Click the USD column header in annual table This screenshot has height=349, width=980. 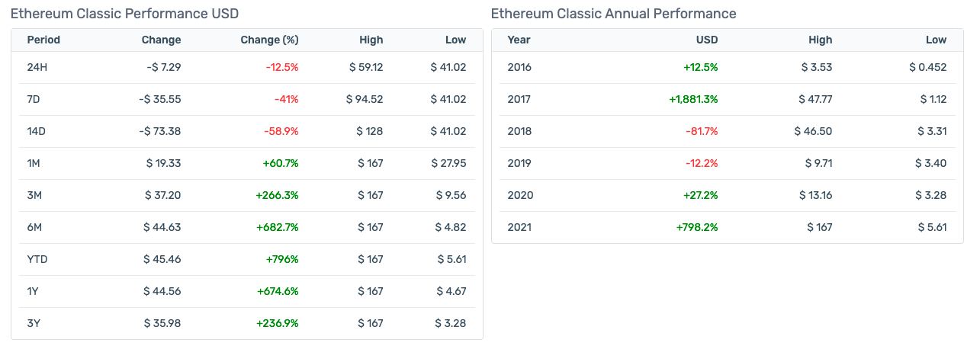(x=707, y=40)
